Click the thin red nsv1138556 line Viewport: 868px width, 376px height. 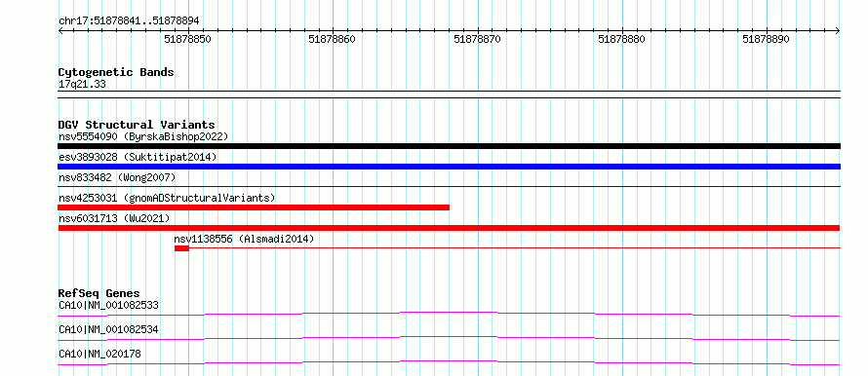click(514, 248)
